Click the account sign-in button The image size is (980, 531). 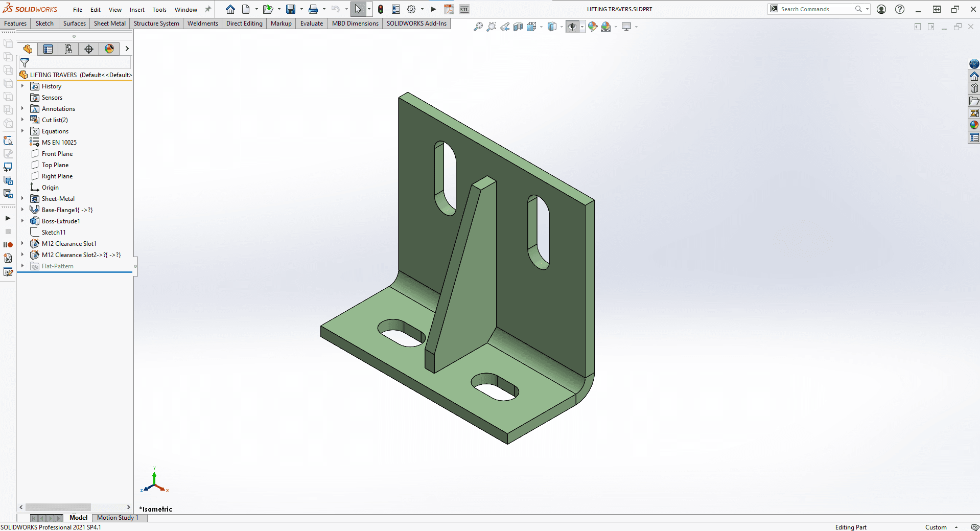click(881, 9)
